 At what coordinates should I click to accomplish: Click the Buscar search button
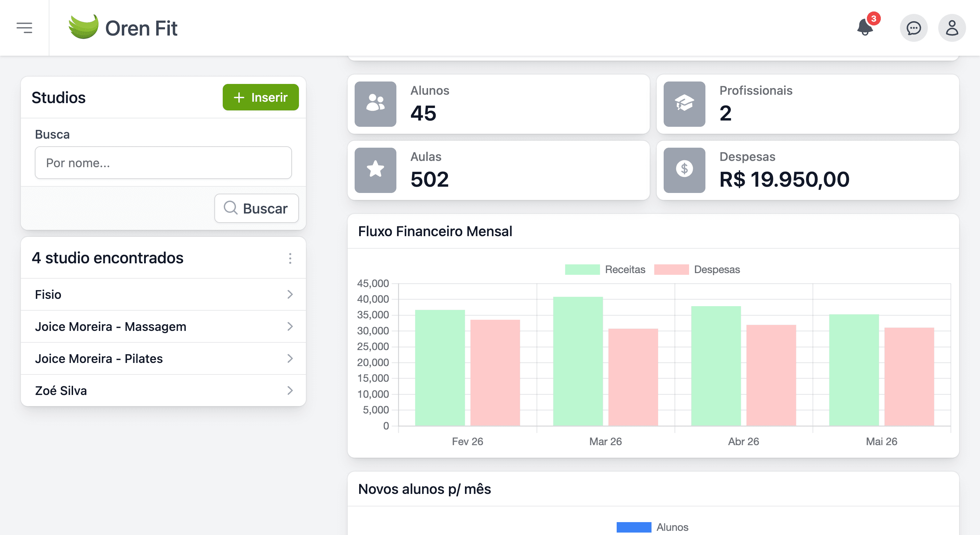pos(256,208)
